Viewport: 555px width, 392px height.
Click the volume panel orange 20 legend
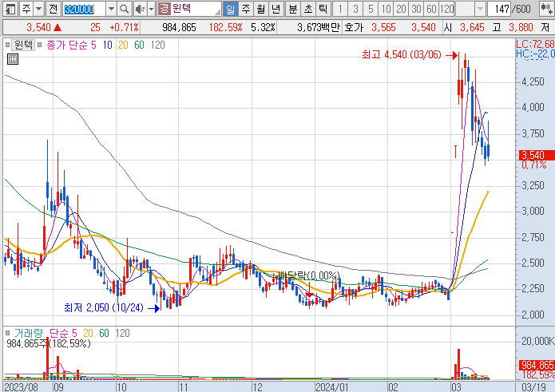pyautogui.click(x=88, y=333)
